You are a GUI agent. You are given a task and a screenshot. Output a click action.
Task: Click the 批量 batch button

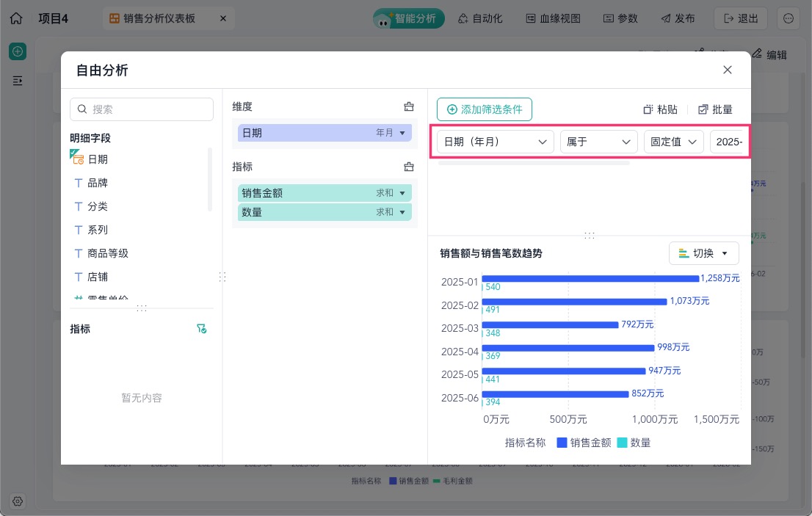[x=715, y=109]
